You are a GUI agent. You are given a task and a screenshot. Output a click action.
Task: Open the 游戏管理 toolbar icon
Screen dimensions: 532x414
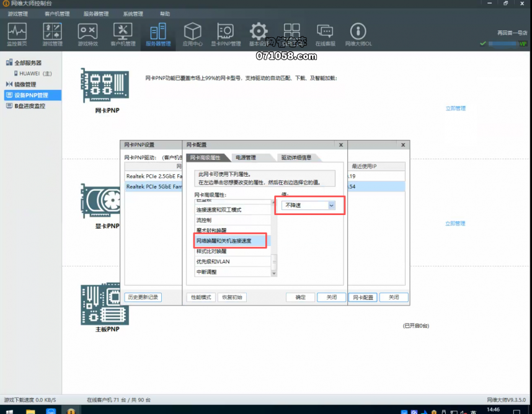[x=52, y=34]
